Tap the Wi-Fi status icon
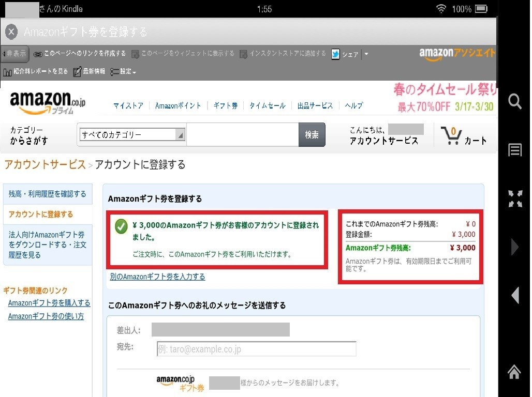The height and width of the screenshot is (397, 532). coord(441,8)
